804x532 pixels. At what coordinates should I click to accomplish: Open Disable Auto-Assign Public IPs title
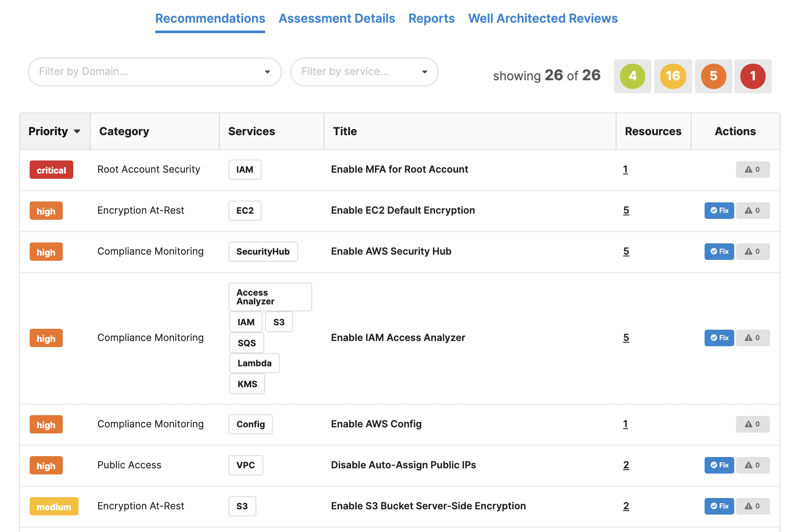(x=403, y=465)
